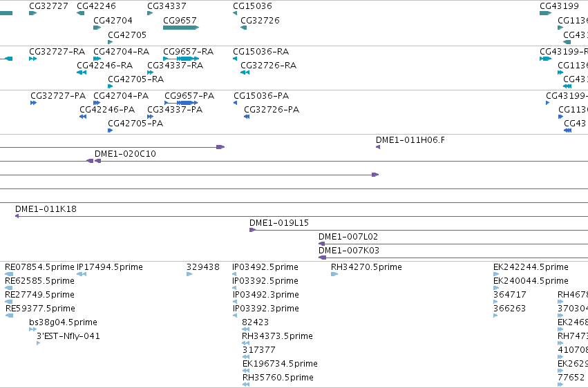Select the IP03392.3prime EST label
The height and width of the screenshot is (388, 588).
265,309
